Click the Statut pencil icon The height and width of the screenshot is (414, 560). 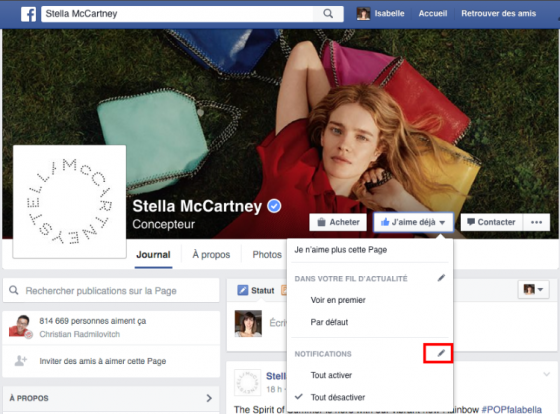coord(242,290)
